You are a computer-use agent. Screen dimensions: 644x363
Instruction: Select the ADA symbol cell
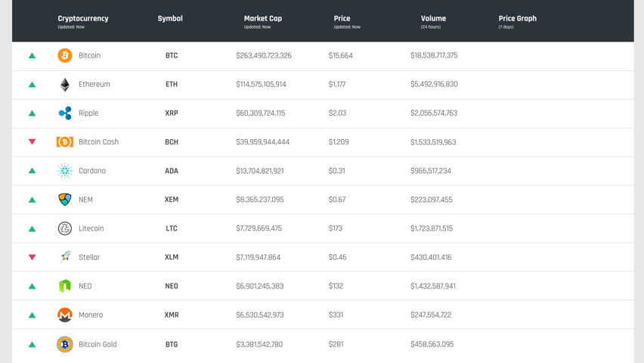(x=172, y=171)
